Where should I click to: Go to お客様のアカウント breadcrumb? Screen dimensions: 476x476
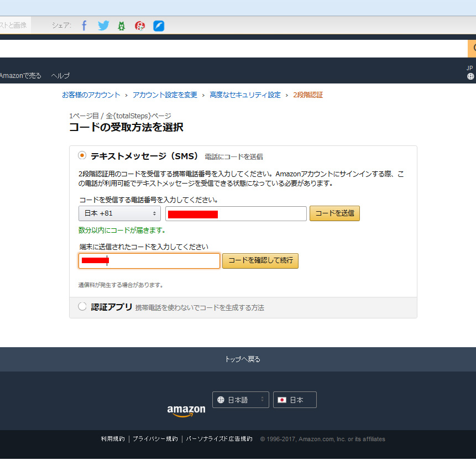pos(91,95)
